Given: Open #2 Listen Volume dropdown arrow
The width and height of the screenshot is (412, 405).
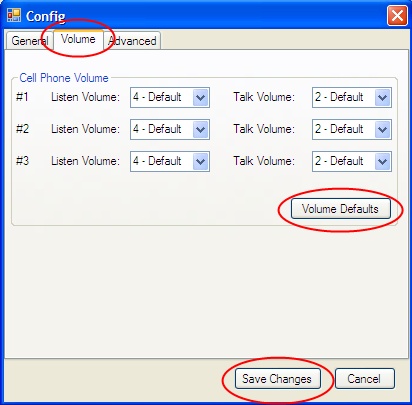Looking at the screenshot, I should 201,129.
